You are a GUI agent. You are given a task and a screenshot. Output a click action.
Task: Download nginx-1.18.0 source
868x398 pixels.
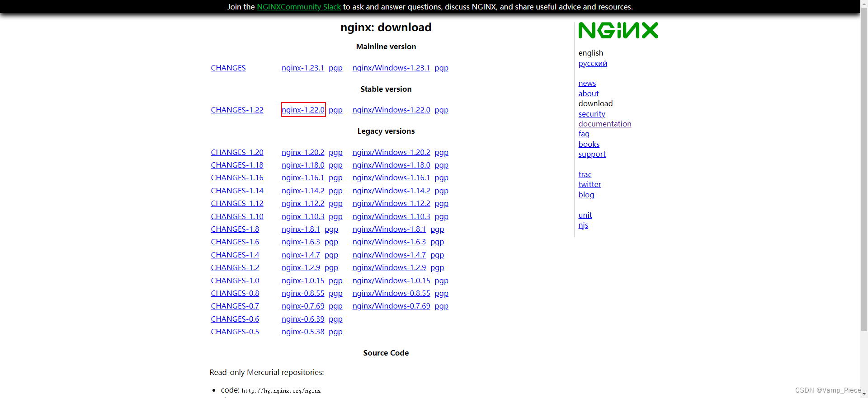(303, 165)
